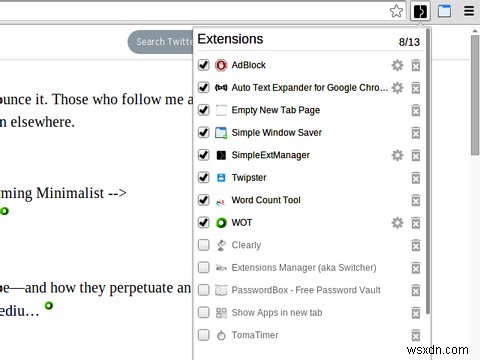Click WOT rating circle after 'ediu…'
Screen dimensions: 480x360
49,305
